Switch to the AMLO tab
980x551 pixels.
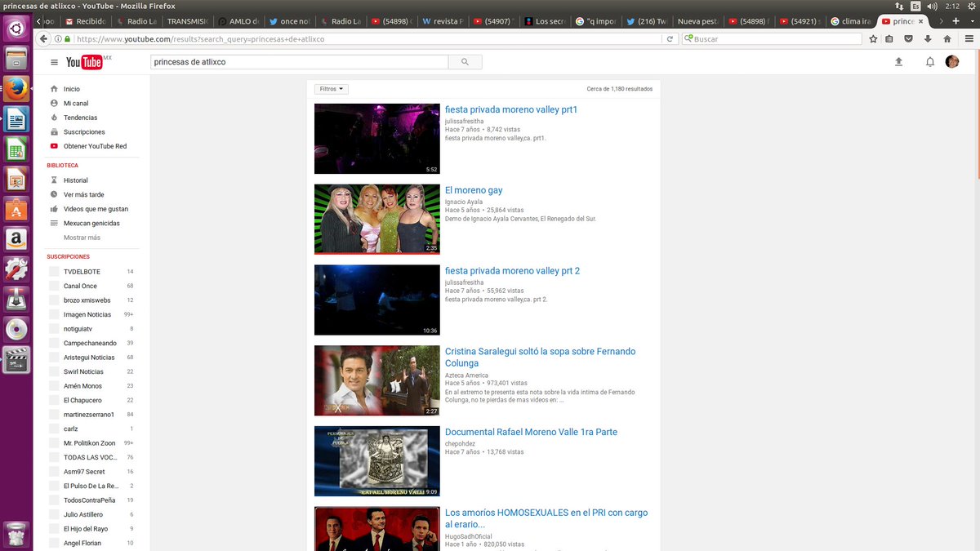click(238, 21)
